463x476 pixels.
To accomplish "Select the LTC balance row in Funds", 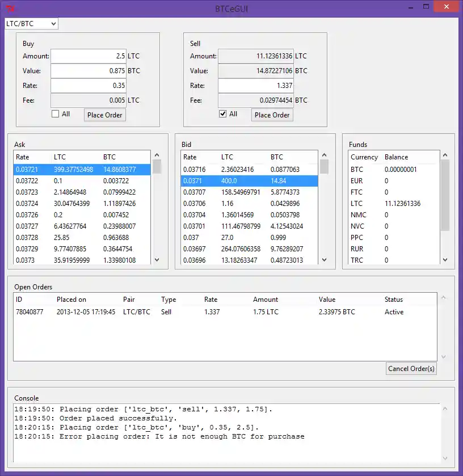I will [394, 203].
